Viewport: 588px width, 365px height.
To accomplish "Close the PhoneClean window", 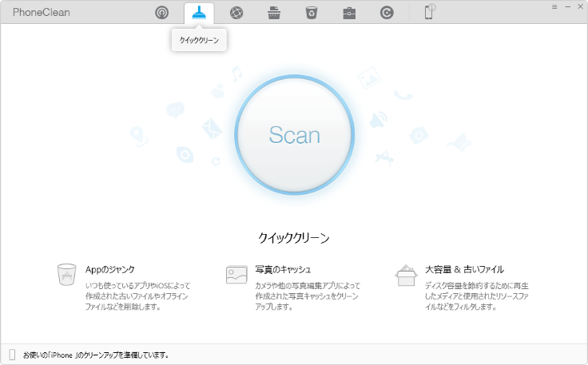I will click(581, 6).
